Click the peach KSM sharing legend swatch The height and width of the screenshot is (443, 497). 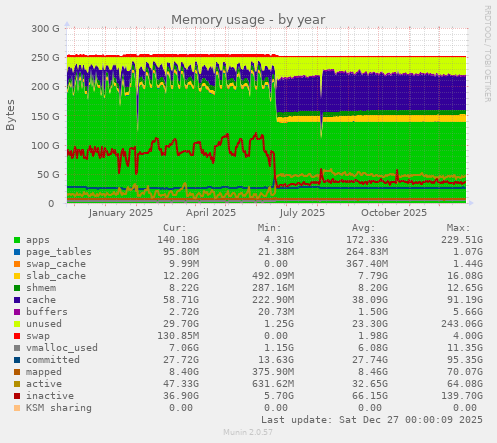point(17,408)
